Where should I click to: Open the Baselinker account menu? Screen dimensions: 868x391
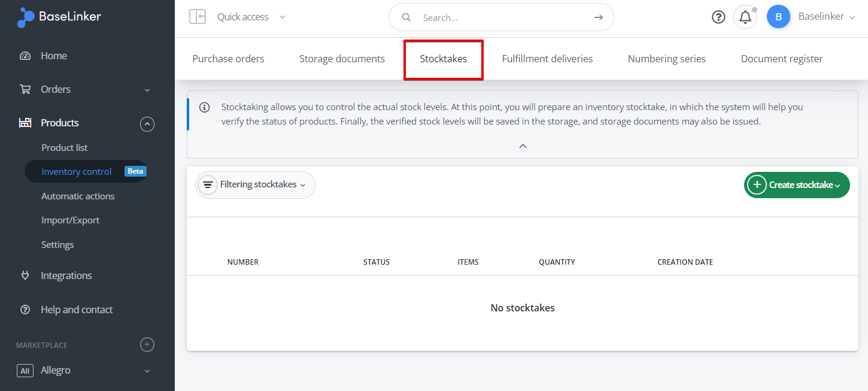[x=827, y=17]
